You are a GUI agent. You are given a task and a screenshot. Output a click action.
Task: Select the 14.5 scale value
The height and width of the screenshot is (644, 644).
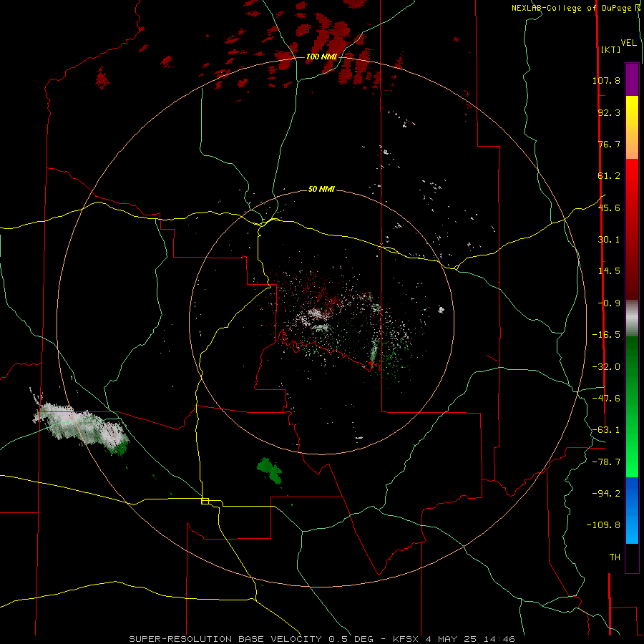(609, 271)
